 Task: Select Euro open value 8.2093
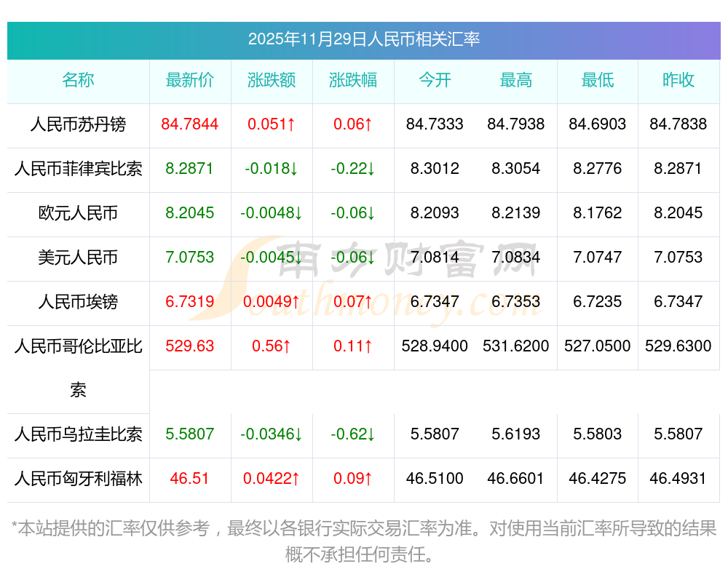click(x=435, y=212)
